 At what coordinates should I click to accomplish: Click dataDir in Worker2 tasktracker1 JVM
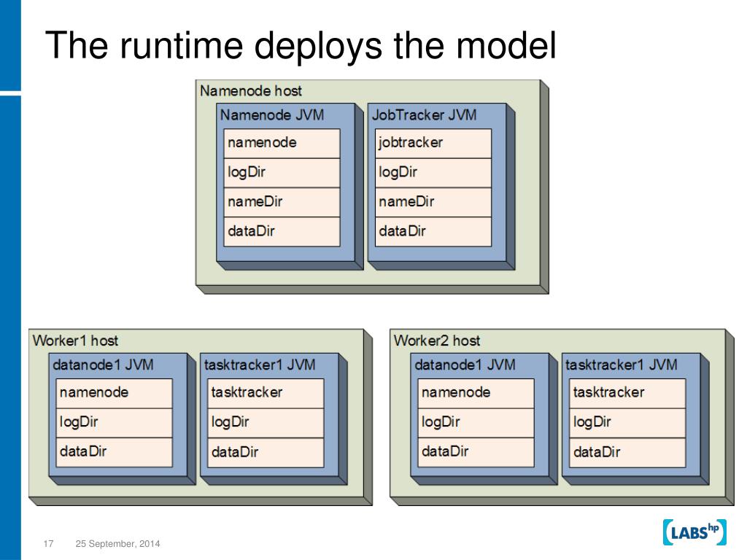pos(627,452)
